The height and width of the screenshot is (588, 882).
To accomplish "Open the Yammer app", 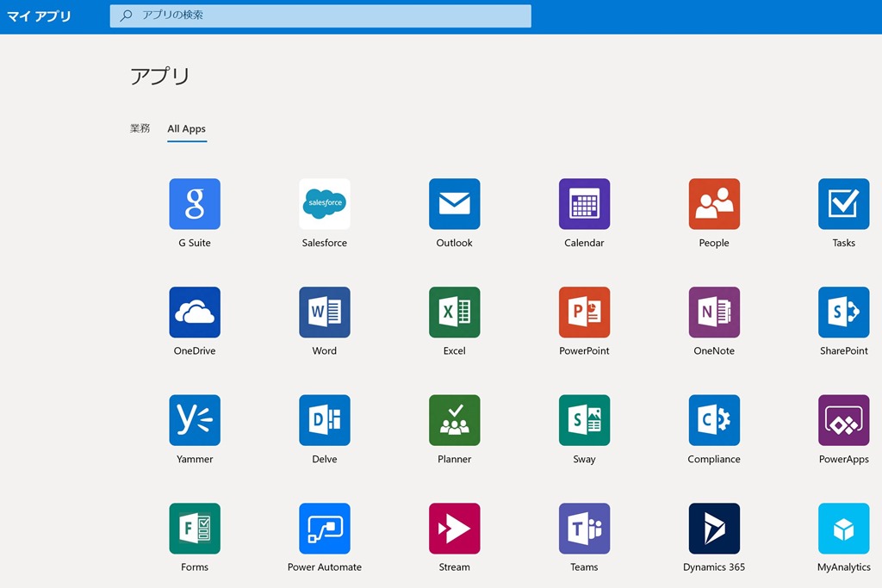I will 195,420.
